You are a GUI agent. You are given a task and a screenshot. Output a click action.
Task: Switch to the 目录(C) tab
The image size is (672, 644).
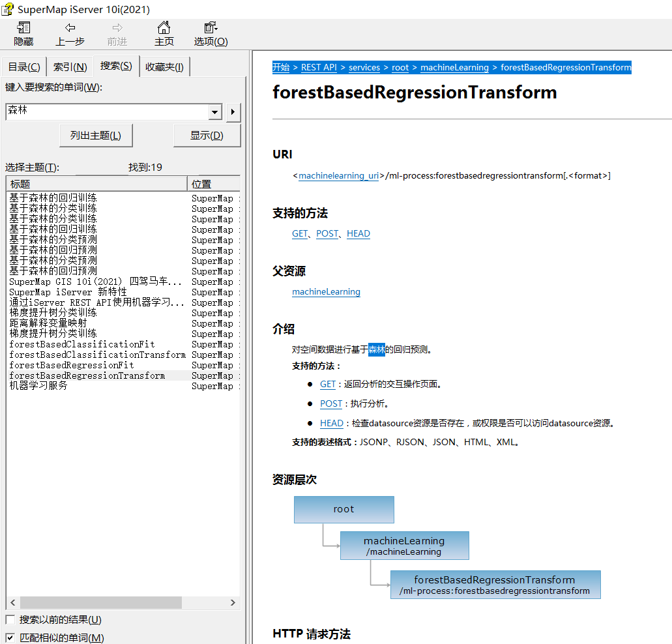point(24,67)
